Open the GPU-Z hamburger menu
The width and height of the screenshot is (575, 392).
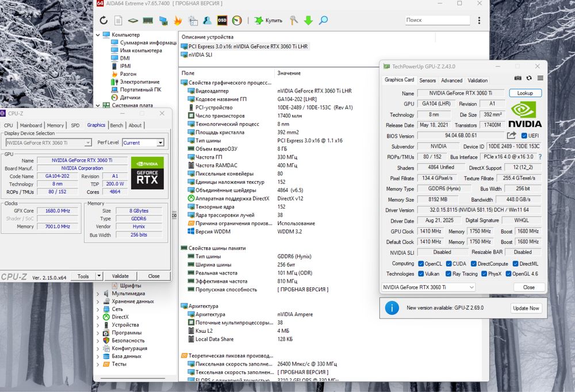pyautogui.click(x=540, y=78)
